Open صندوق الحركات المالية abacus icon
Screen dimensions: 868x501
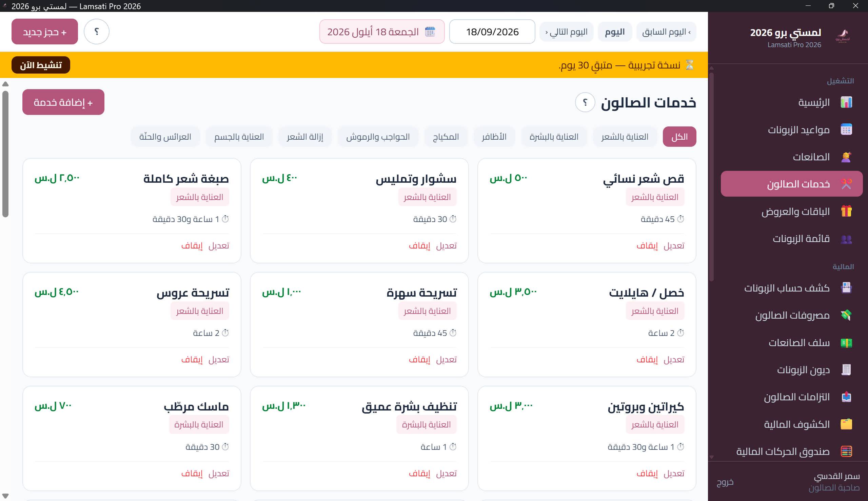tap(846, 452)
